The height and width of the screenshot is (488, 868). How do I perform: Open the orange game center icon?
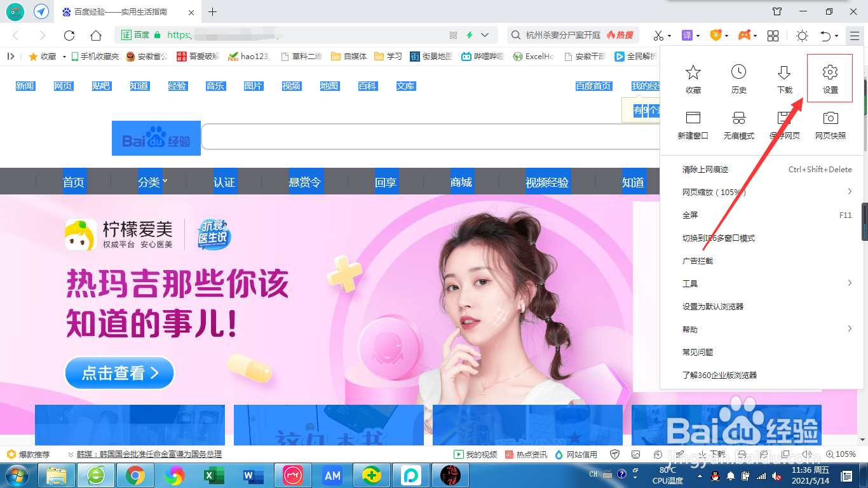[743, 36]
